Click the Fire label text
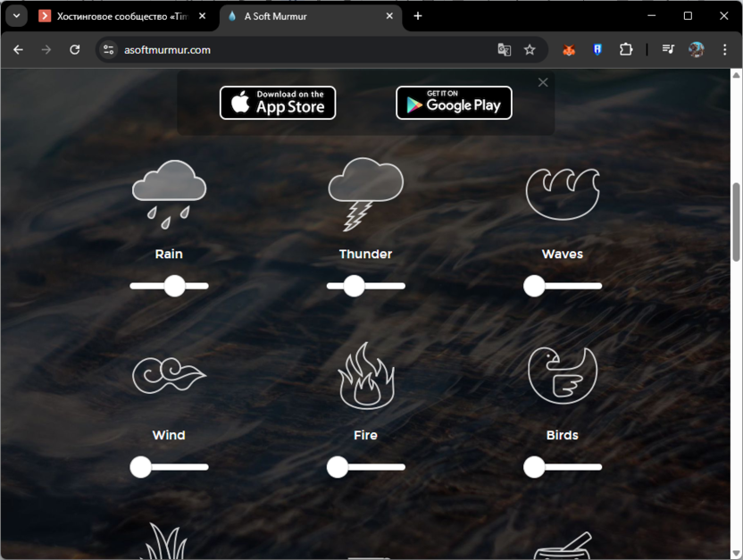The image size is (743, 560). pos(366,435)
